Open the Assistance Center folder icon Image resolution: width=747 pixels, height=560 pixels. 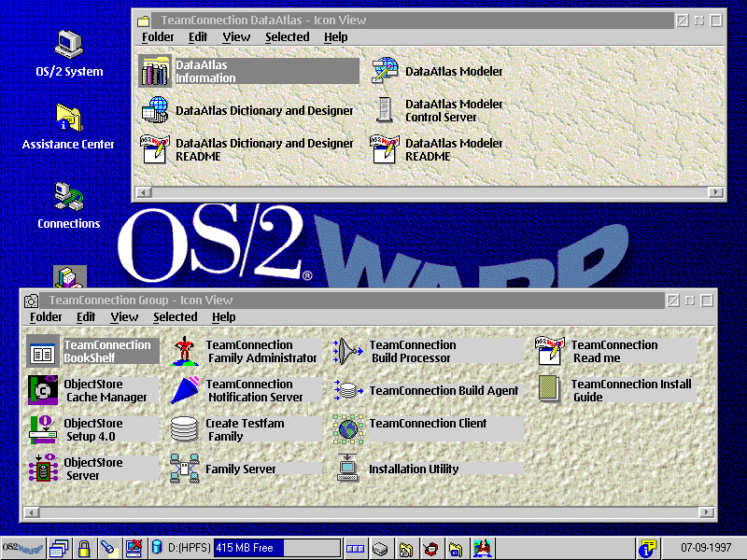pyautogui.click(x=69, y=118)
